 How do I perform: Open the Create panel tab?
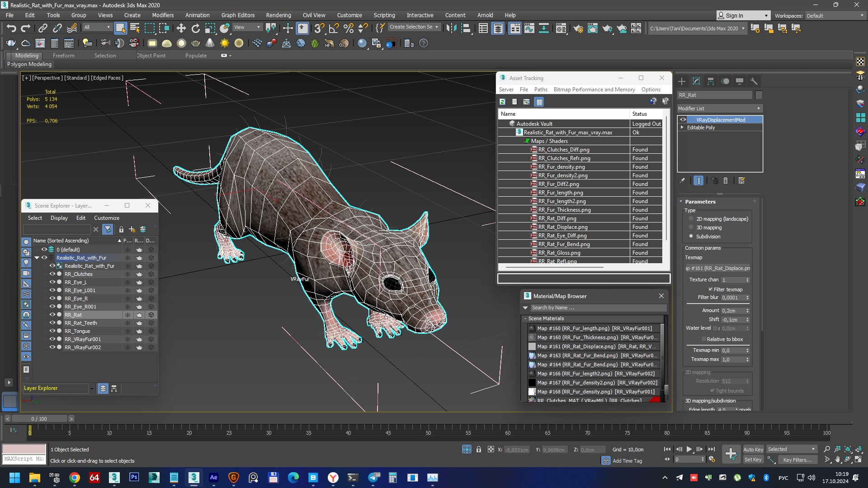click(x=682, y=81)
